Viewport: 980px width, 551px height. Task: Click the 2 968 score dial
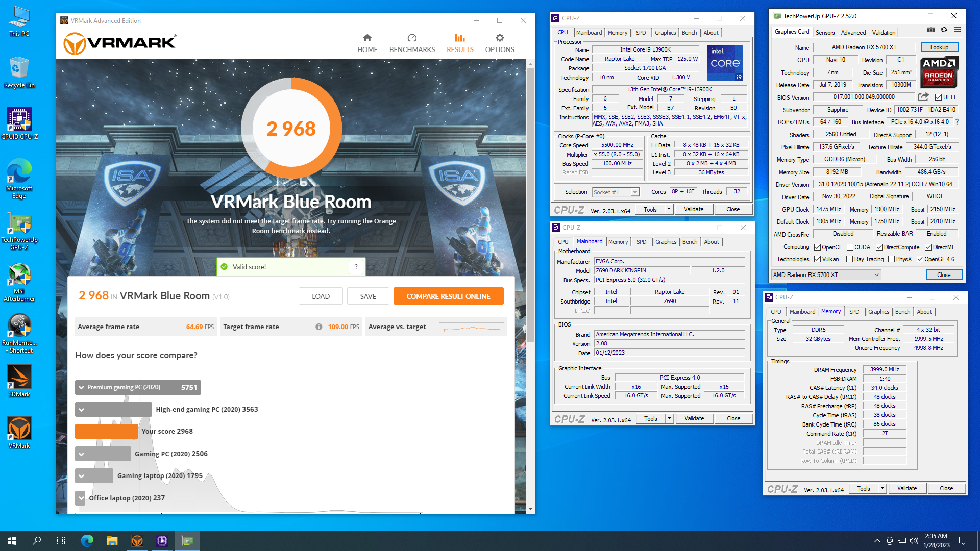coord(291,128)
